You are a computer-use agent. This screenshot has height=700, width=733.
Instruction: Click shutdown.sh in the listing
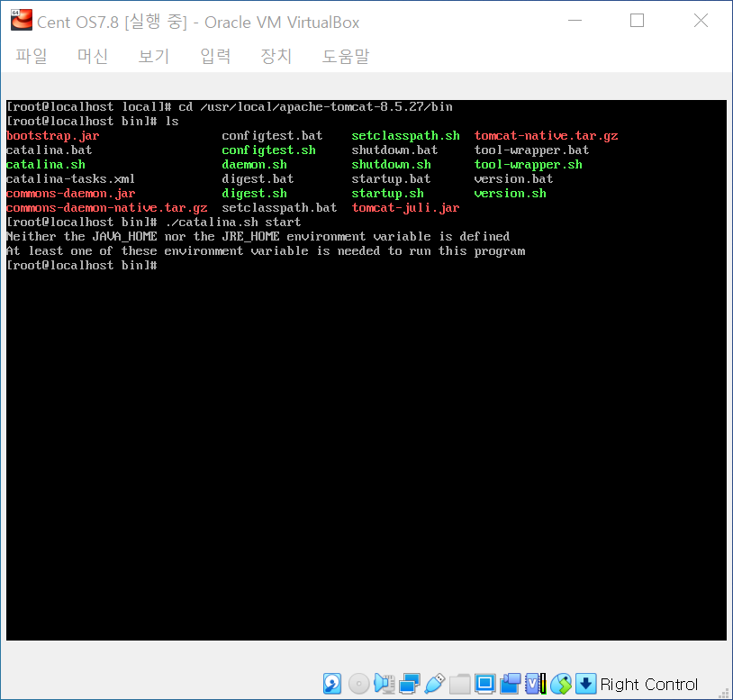[392, 165]
